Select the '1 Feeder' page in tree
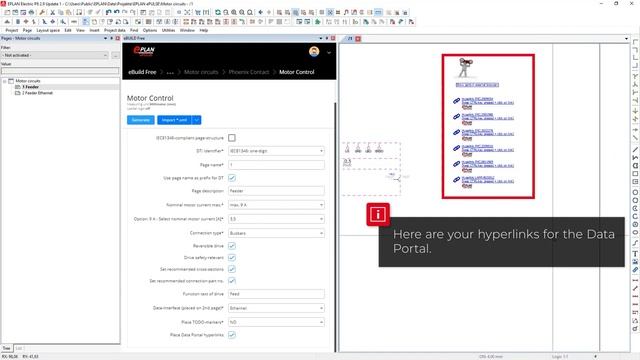This screenshot has height=360, width=640. pyautogui.click(x=30, y=87)
